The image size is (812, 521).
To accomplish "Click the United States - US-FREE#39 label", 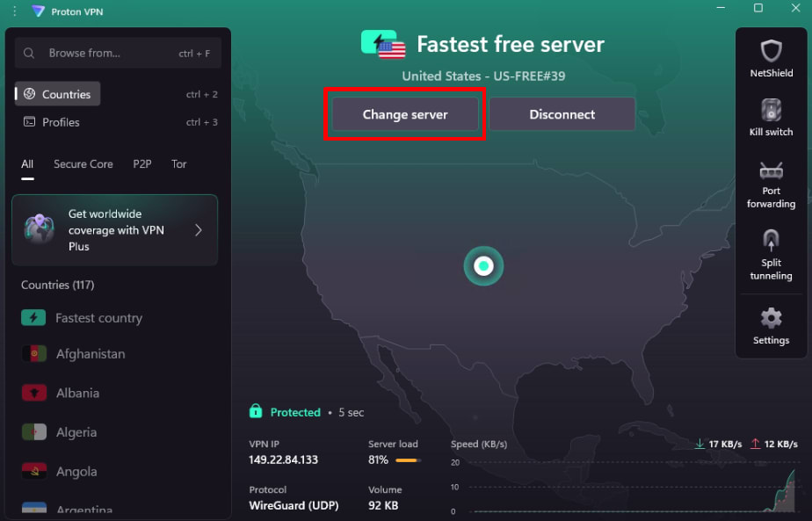I will 483,76.
